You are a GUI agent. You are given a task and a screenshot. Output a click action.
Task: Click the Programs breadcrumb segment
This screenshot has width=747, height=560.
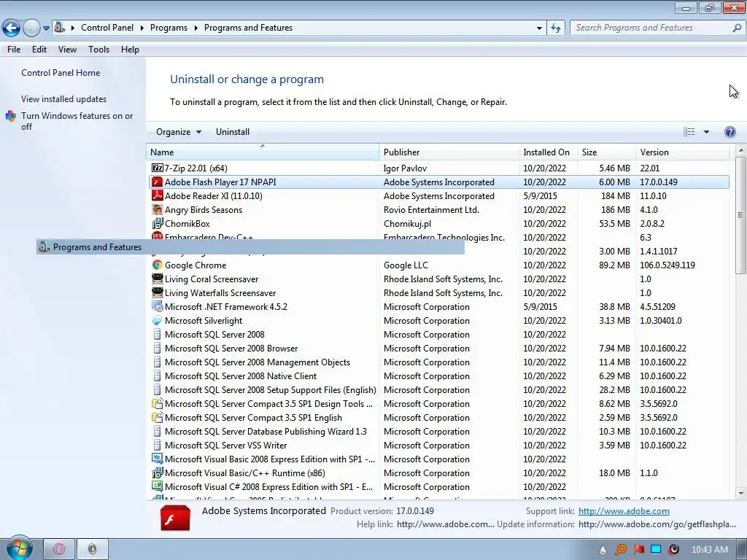tap(169, 28)
